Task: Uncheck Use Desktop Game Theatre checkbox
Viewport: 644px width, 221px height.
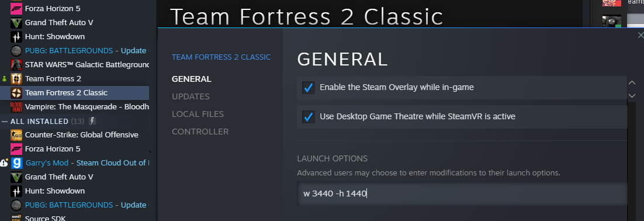Action: point(308,117)
